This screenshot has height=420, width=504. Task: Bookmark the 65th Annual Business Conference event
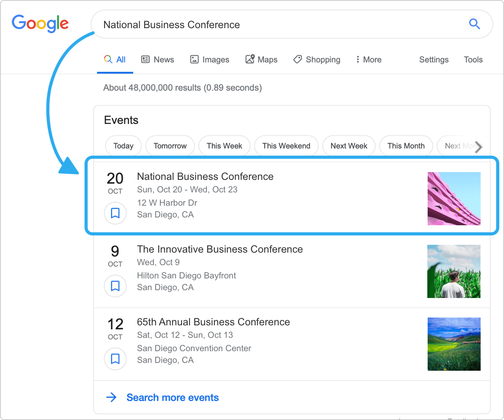pos(115,359)
